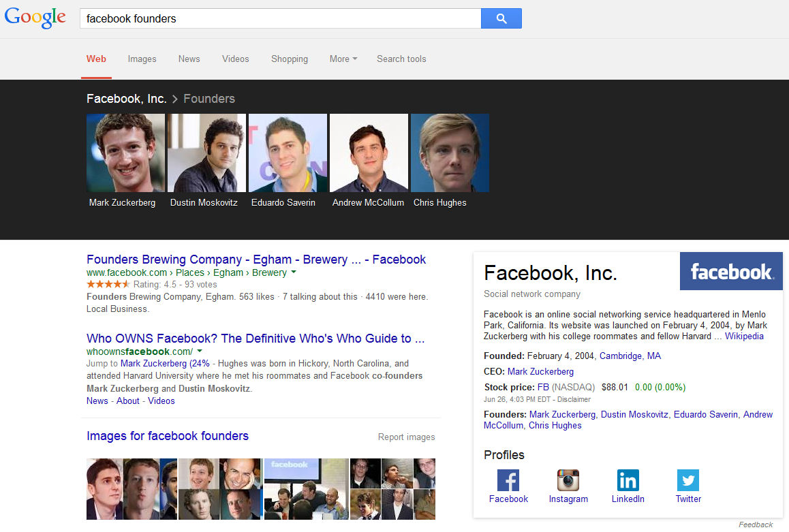This screenshot has height=532, width=789.
Task: Expand the More search options dropdown
Action: coord(343,59)
